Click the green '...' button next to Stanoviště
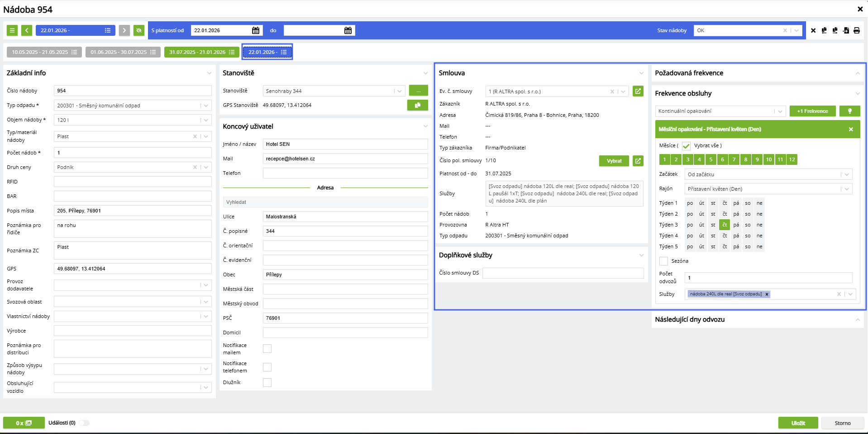868x434 pixels. click(419, 91)
